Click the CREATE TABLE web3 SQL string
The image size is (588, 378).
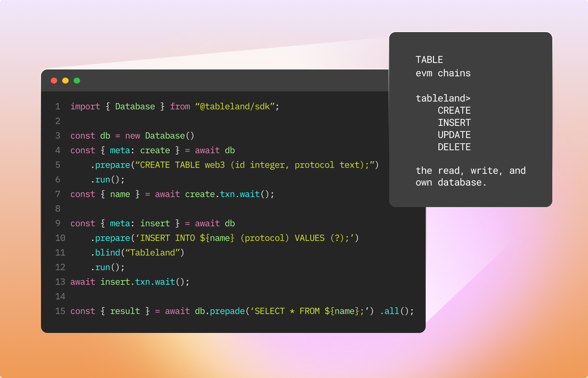(254, 165)
